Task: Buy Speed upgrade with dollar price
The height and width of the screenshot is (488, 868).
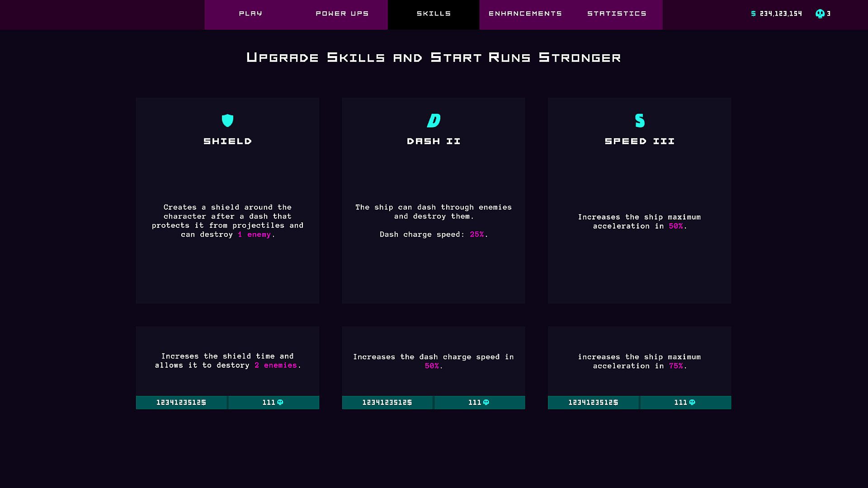Action: coord(593,402)
